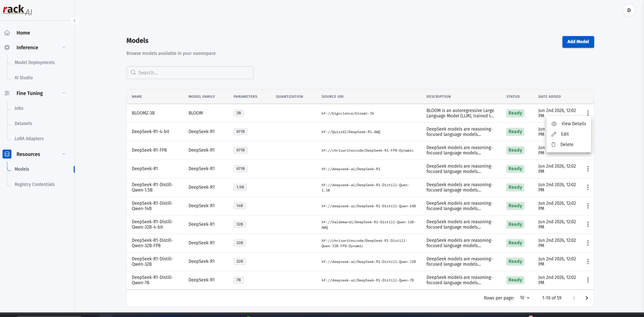Open Jobs under Fine Tuning
The height and width of the screenshot is (317, 644).
(x=19, y=108)
